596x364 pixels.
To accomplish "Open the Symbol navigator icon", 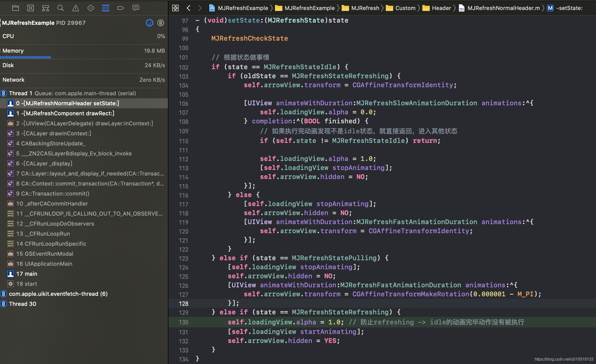I will [45, 8].
